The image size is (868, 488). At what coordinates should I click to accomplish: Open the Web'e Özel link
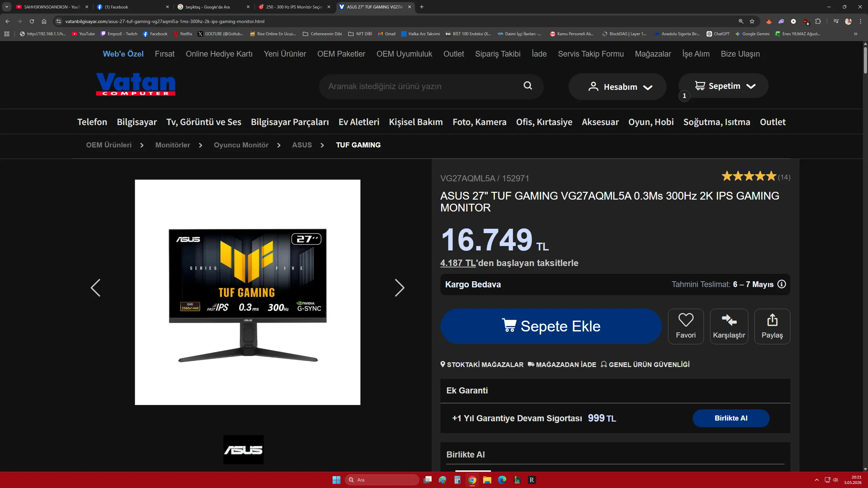click(123, 54)
